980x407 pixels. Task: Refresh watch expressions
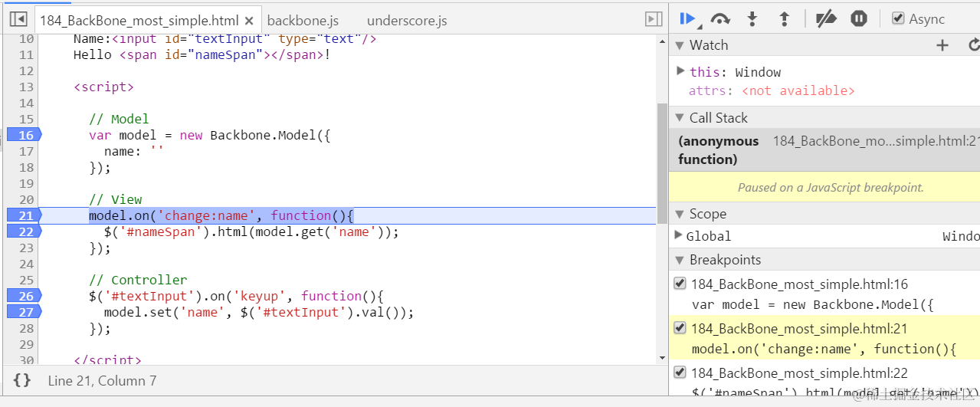pos(974,46)
